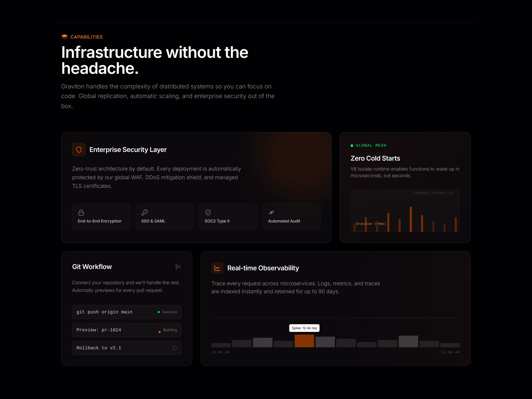Click the tallest bar in cold start chart
The width and height of the screenshot is (532, 399).
point(411,219)
